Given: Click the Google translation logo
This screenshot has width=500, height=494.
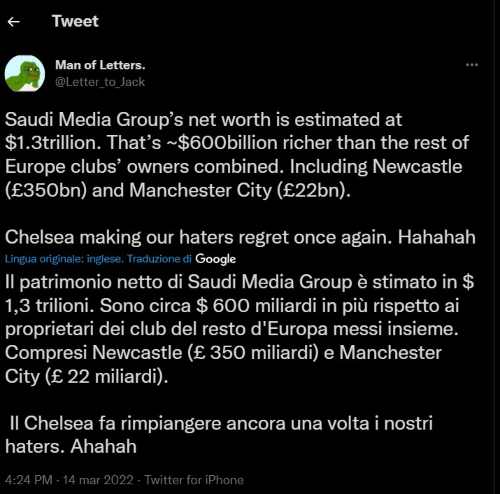Looking at the screenshot, I should (x=216, y=259).
